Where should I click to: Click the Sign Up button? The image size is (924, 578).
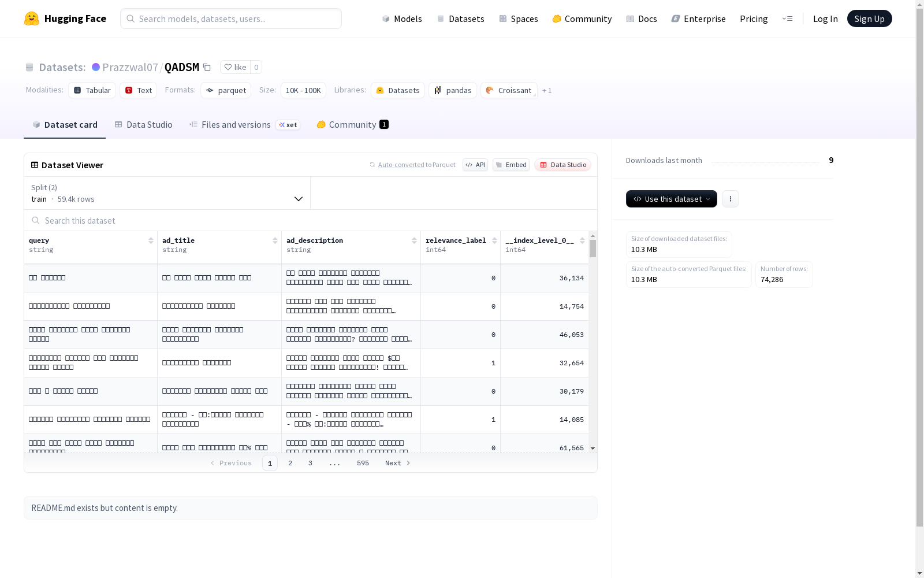[869, 18]
